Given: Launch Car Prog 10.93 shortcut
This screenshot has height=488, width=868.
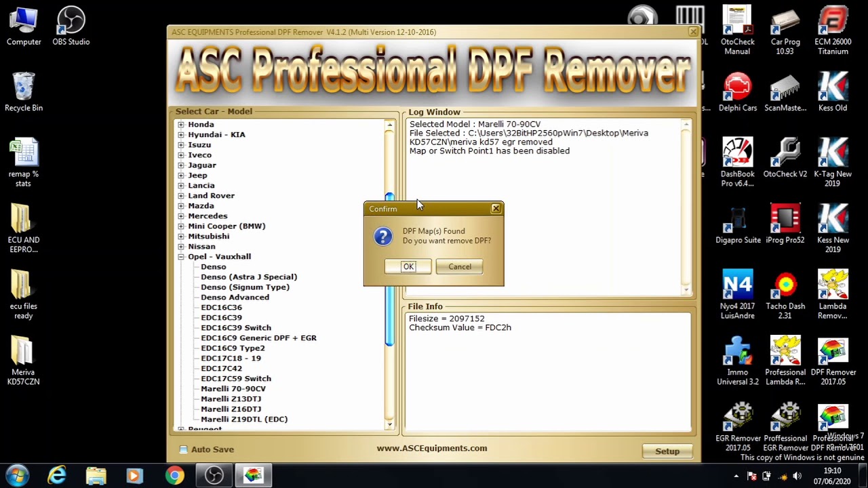Looking at the screenshot, I should click(785, 30).
